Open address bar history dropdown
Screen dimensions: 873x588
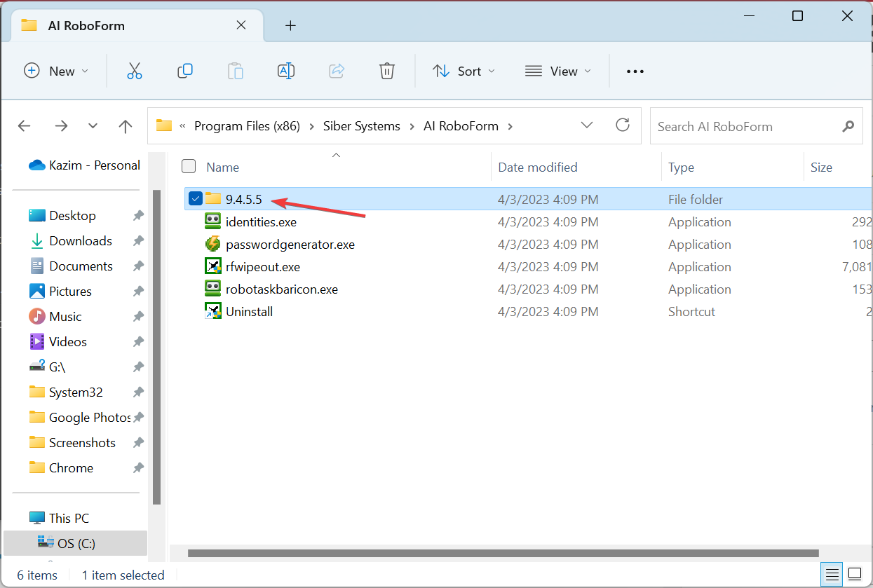(x=587, y=125)
